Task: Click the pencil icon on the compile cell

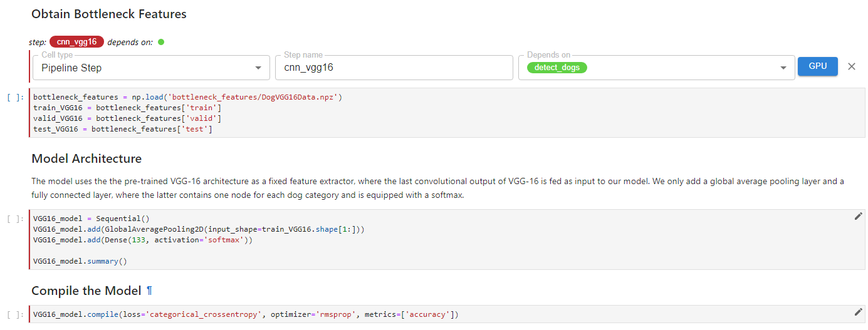Action: click(858, 312)
